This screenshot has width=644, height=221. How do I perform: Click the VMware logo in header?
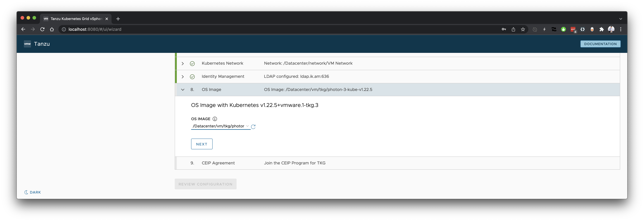pyautogui.click(x=27, y=44)
